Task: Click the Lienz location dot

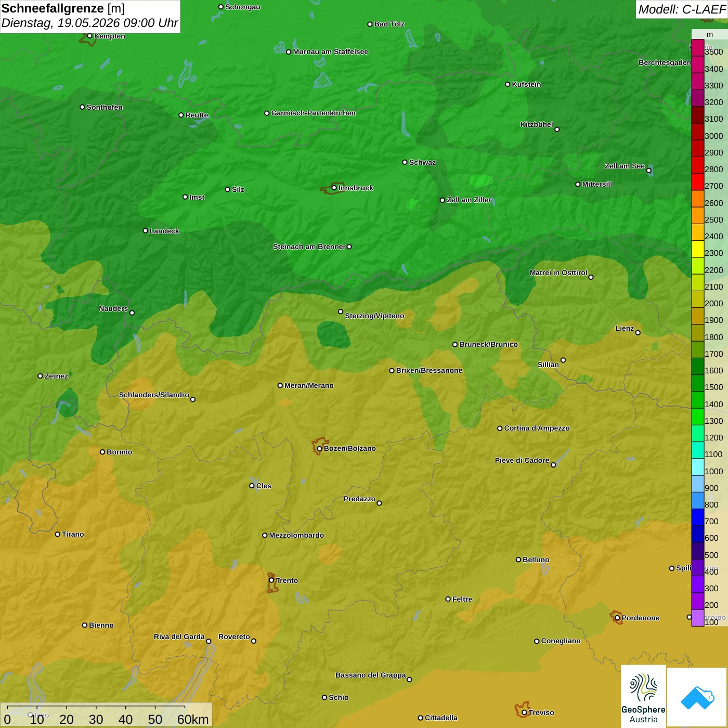Action: tap(638, 333)
